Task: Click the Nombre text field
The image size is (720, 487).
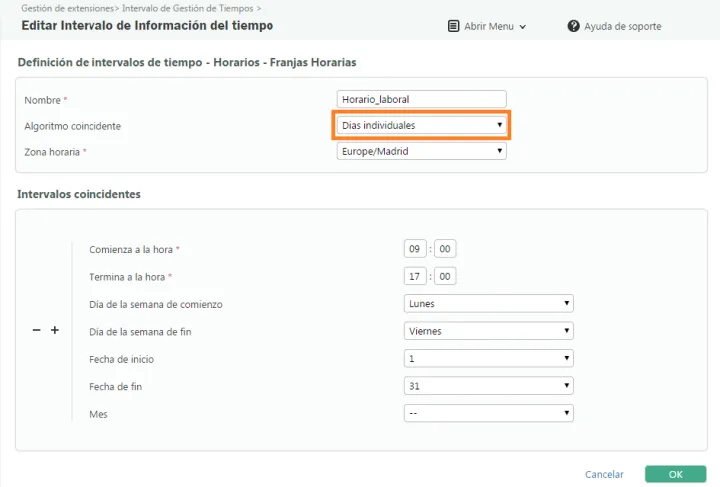Action: click(422, 99)
